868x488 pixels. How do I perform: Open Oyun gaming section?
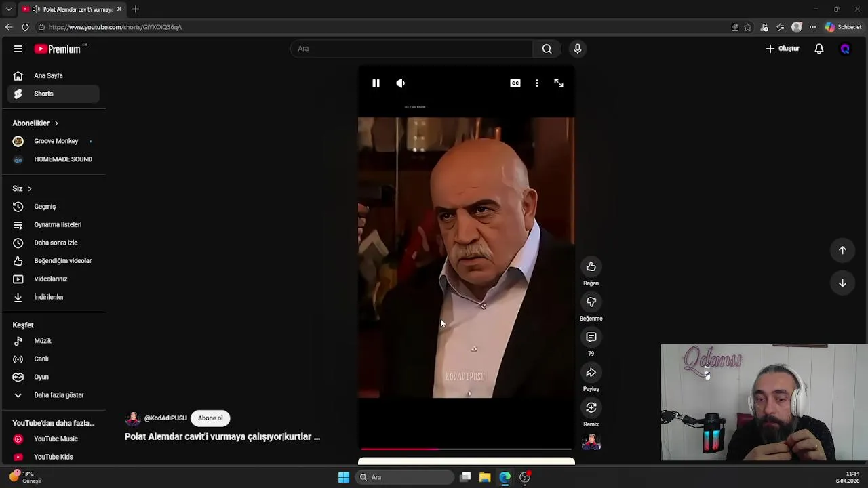(x=53, y=377)
